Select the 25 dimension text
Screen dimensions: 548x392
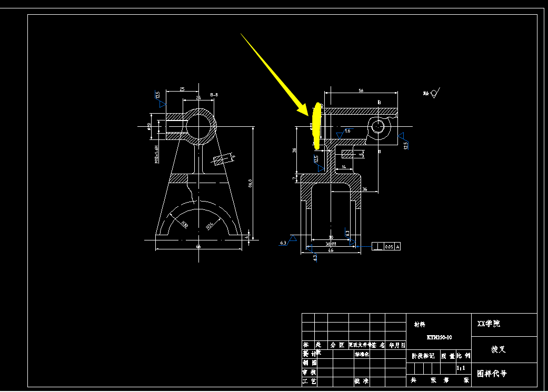click(182, 89)
